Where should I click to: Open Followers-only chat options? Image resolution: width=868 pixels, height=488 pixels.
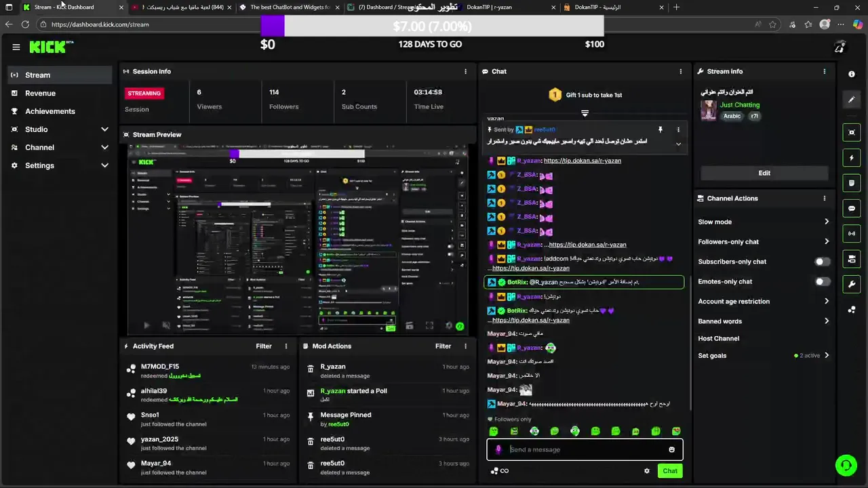tap(763, 242)
